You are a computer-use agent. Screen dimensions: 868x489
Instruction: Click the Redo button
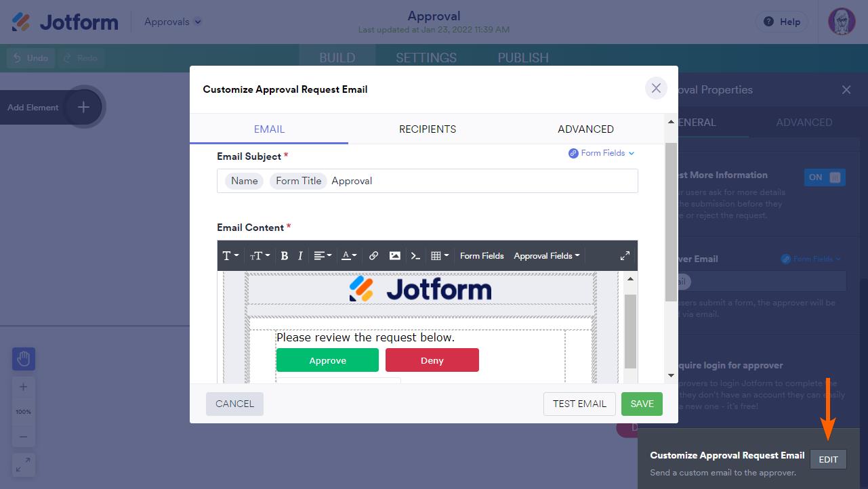(x=81, y=58)
